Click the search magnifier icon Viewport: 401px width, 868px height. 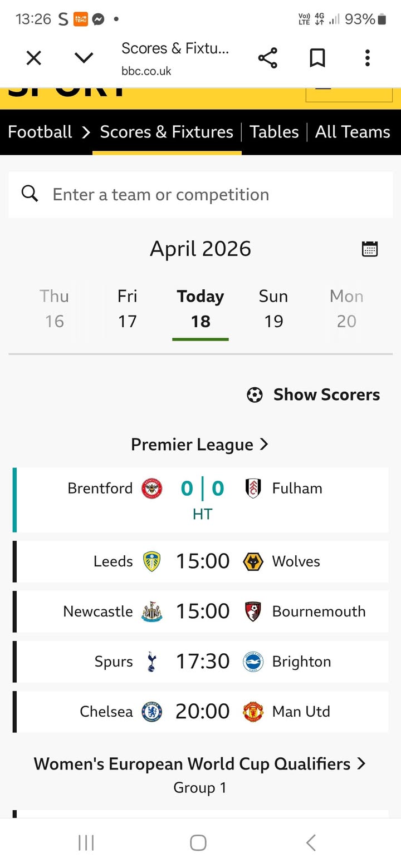pyautogui.click(x=30, y=194)
